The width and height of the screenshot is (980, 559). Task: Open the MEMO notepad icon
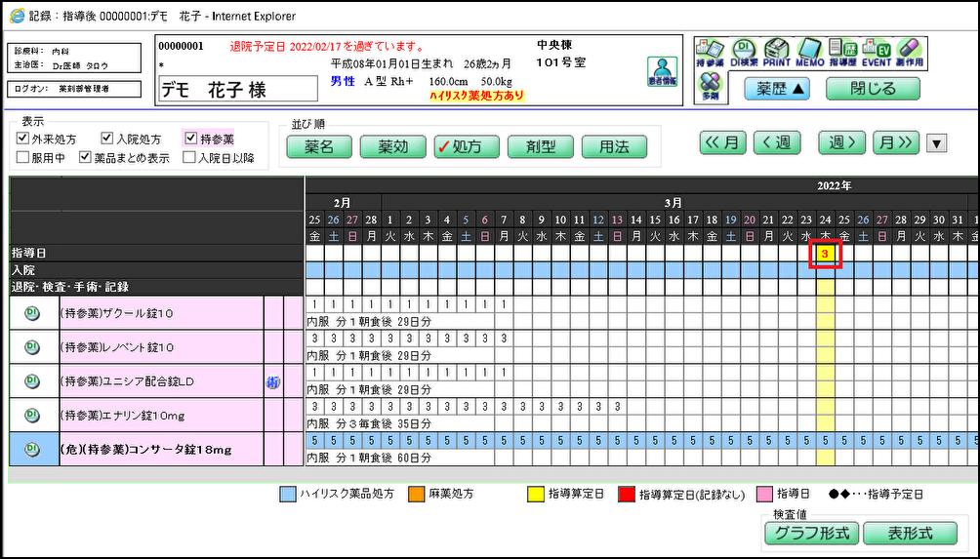809,53
